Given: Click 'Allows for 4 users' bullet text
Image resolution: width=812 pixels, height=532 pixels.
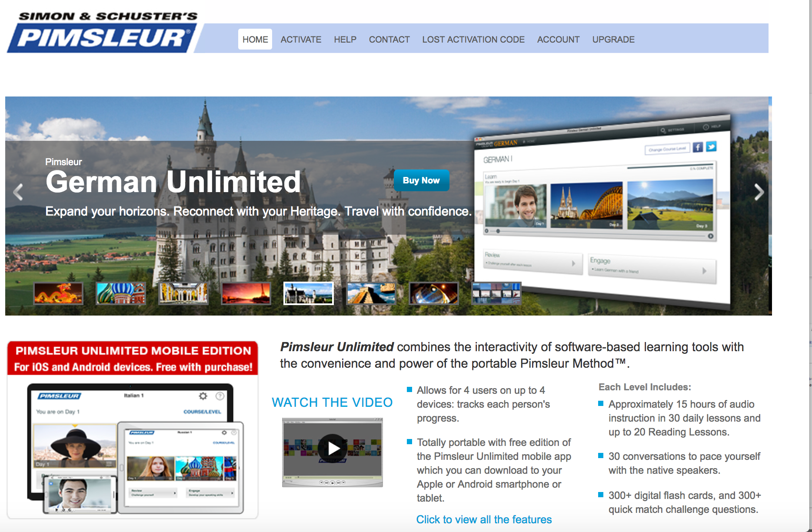Looking at the screenshot, I should pyautogui.click(x=483, y=404).
